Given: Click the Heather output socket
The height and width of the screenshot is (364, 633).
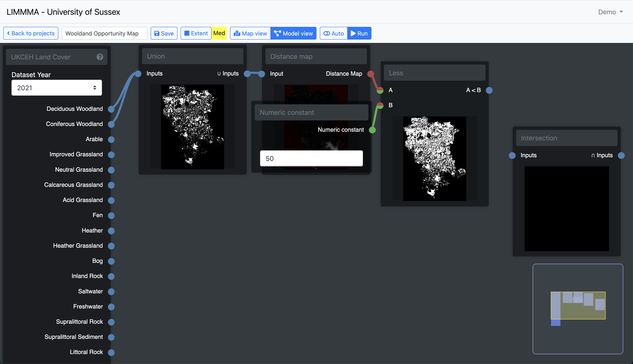Looking at the screenshot, I should [111, 231].
